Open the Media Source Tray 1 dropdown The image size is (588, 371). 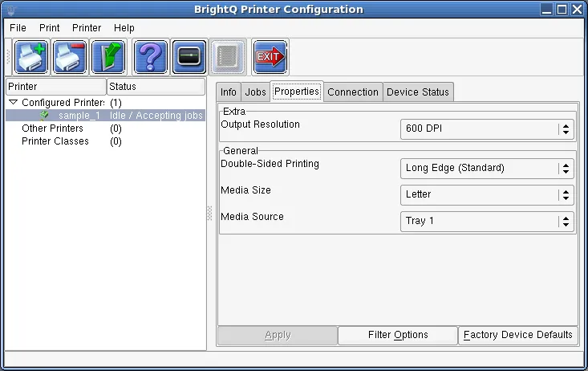(x=487, y=221)
